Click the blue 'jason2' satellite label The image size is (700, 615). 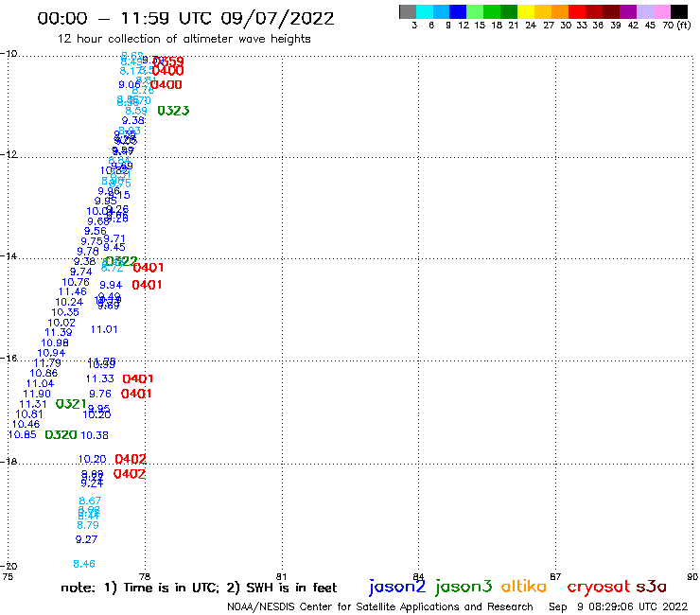pyautogui.click(x=397, y=587)
